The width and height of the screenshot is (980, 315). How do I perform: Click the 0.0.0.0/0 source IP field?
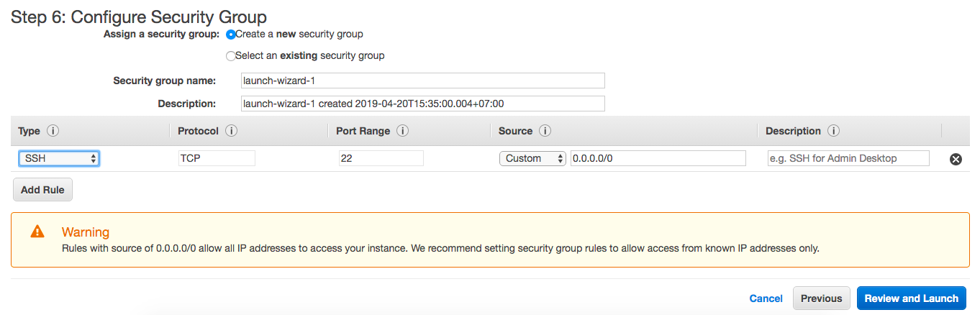point(658,158)
